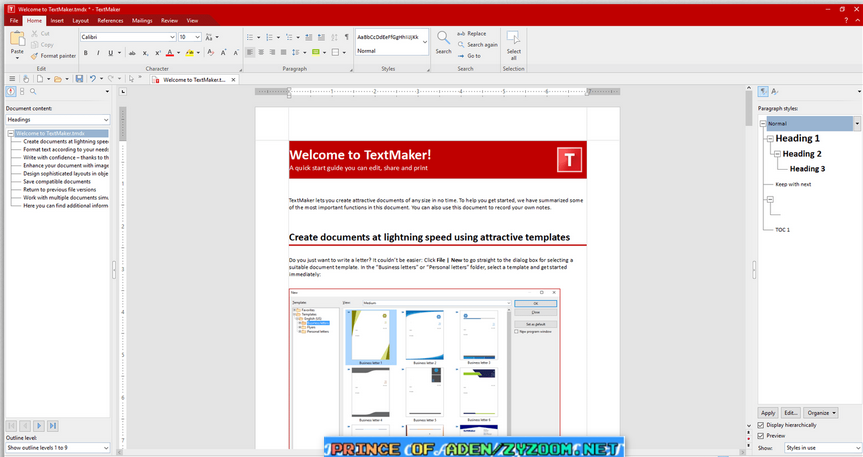Viewport: 863px width, 457px height.
Task: Apply a bulleted list
Action: click(x=250, y=37)
